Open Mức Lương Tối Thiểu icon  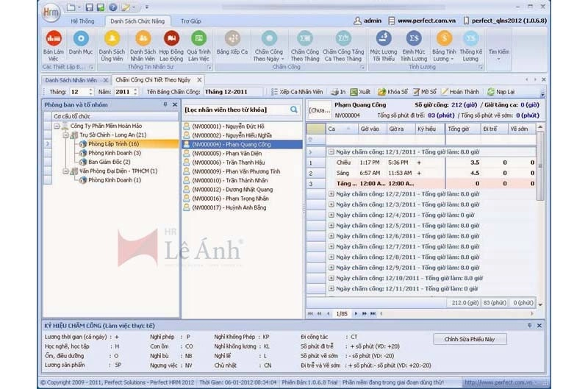point(383,43)
